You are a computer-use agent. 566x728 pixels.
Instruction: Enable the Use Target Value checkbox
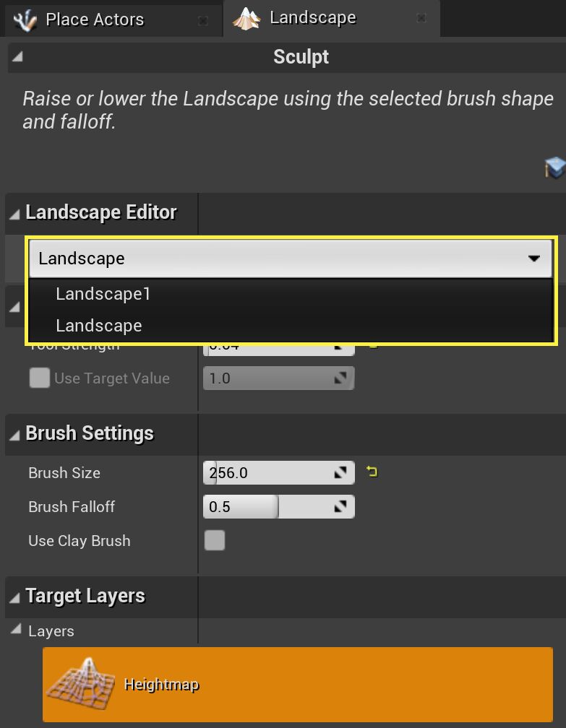[40, 378]
